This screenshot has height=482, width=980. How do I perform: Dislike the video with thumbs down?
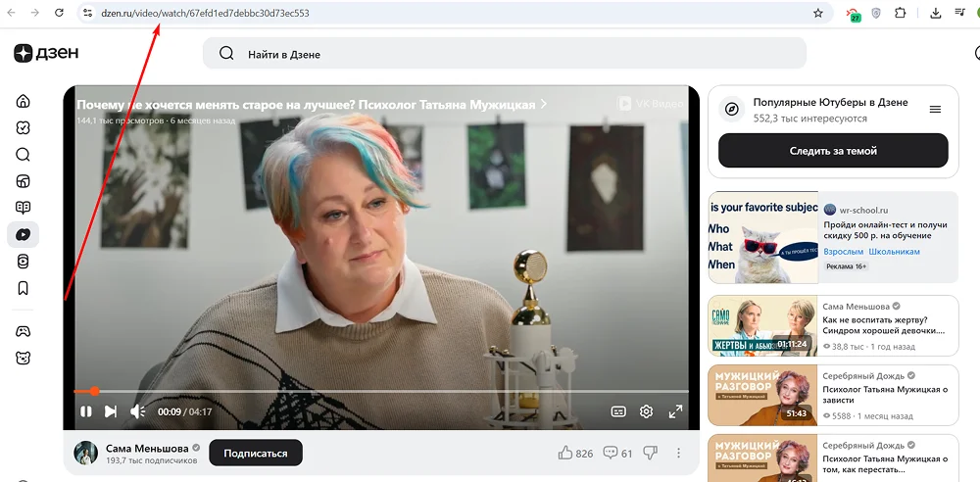click(x=651, y=453)
